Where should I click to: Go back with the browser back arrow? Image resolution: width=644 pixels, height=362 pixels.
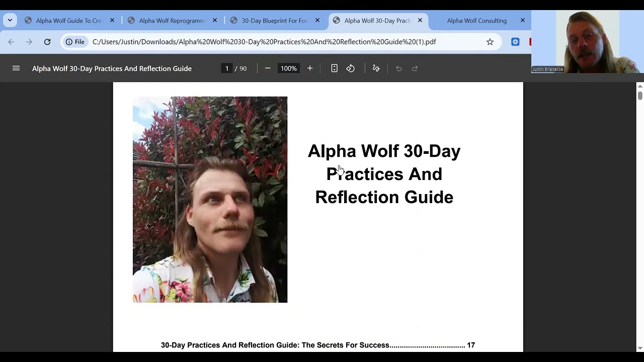point(11,42)
